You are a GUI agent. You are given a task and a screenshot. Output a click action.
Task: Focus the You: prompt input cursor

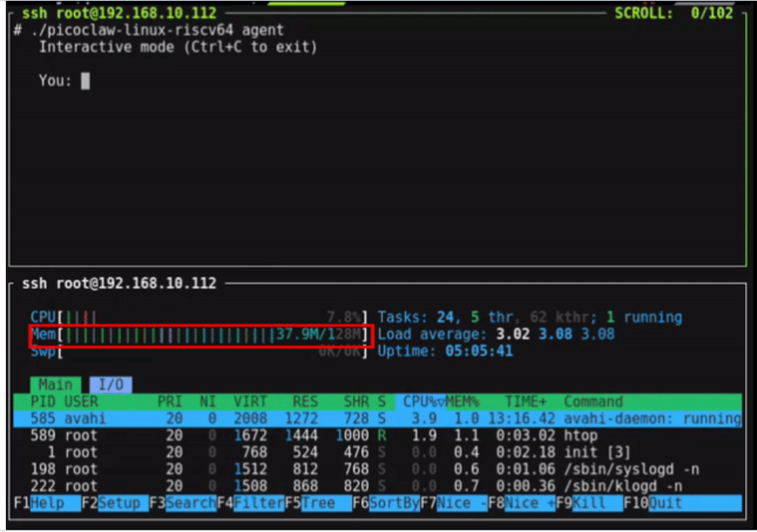(x=86, y=81)
